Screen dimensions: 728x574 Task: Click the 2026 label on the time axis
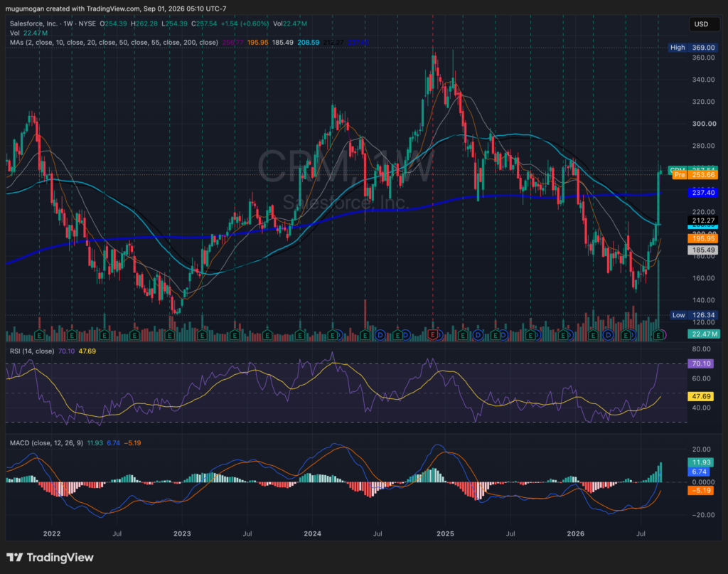(x=576, y=533)
